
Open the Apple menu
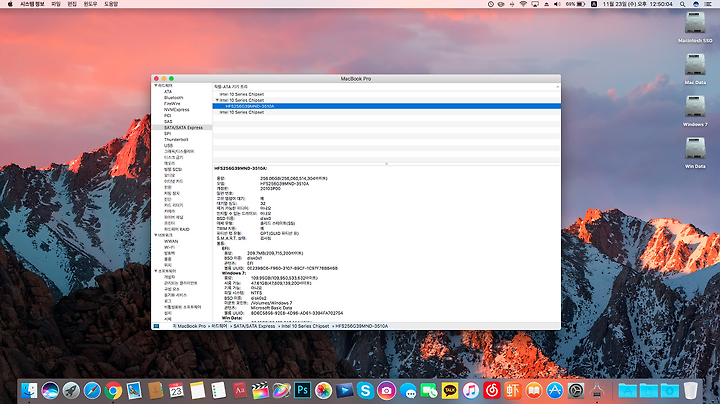[10, 4]
